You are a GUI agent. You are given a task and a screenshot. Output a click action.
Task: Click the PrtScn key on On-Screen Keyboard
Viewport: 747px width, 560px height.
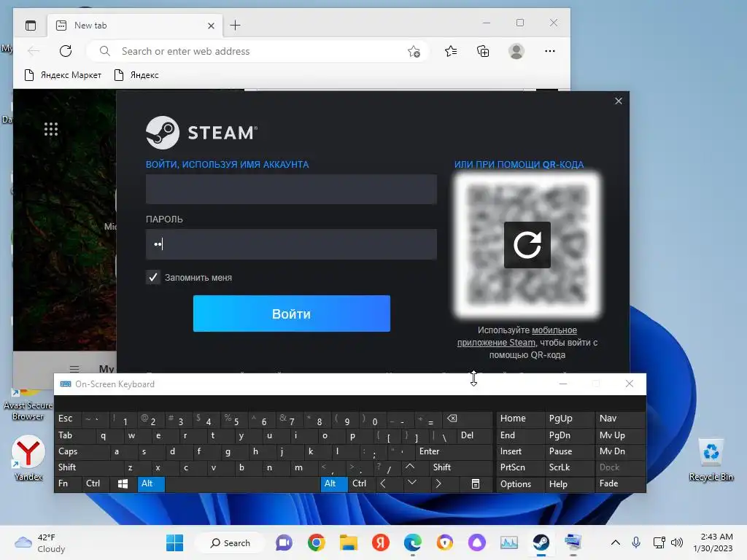pos(520,467)
